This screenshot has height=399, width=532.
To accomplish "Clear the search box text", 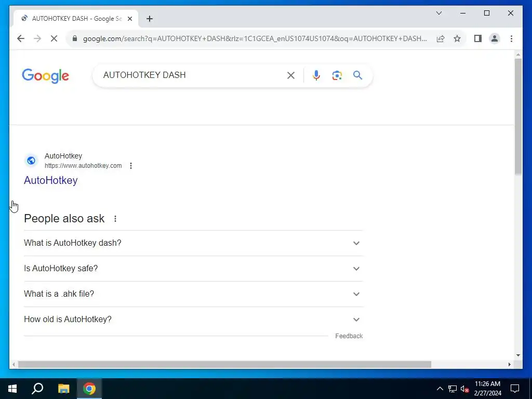I will 291,75.
